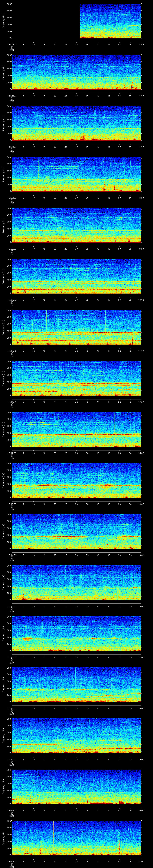Select the spectrogram panel starting at 18:13:00
The height and width of the screenshot is (868, 153).
(x=77, y=481)
